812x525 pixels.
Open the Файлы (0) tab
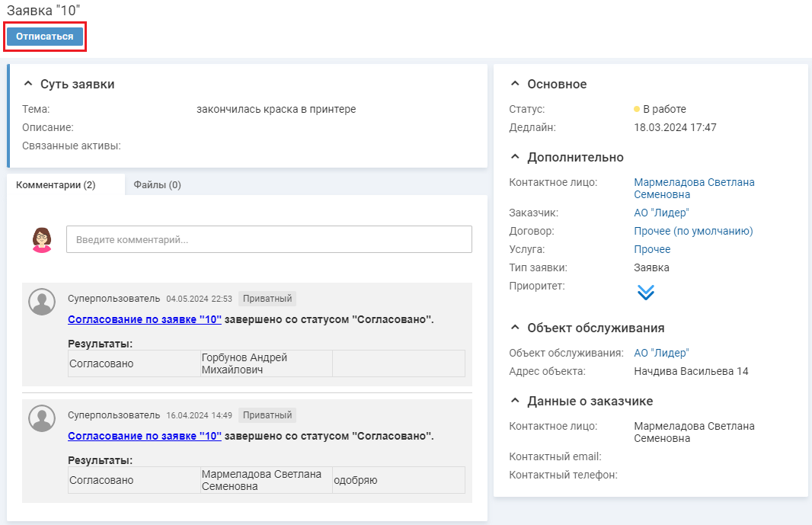click(157, 185)
